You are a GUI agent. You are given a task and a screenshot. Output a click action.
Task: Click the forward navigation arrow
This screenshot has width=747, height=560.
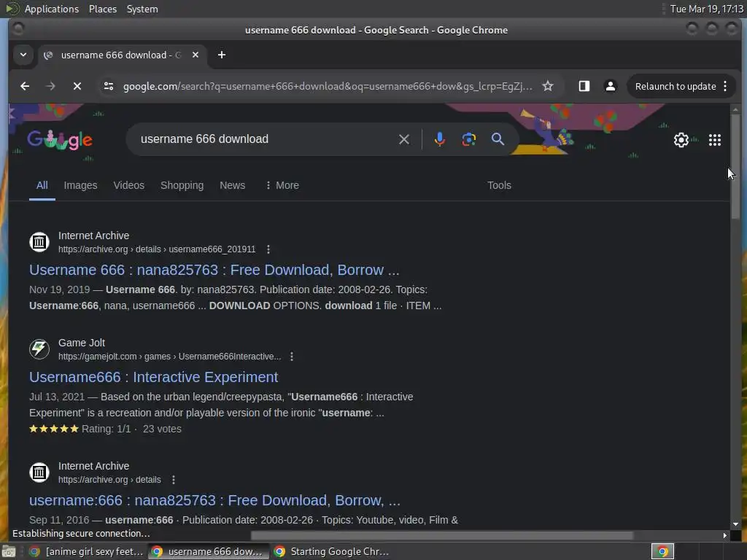(x=50, y=86)
